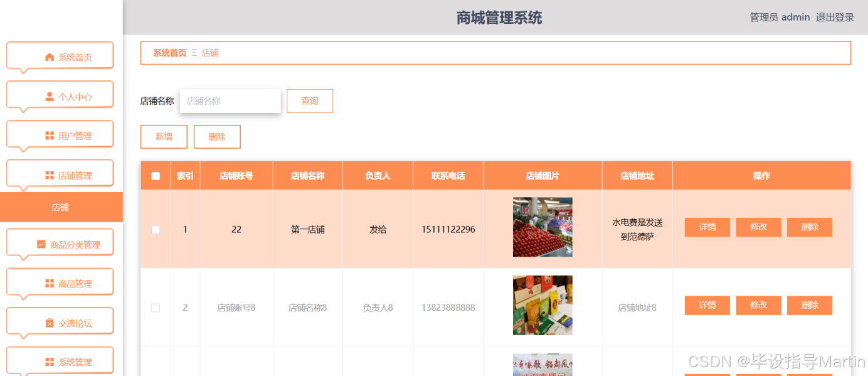Click the 负责人 column header
Image resolution: width=868 pixels, height=376 pixels.
378,176
